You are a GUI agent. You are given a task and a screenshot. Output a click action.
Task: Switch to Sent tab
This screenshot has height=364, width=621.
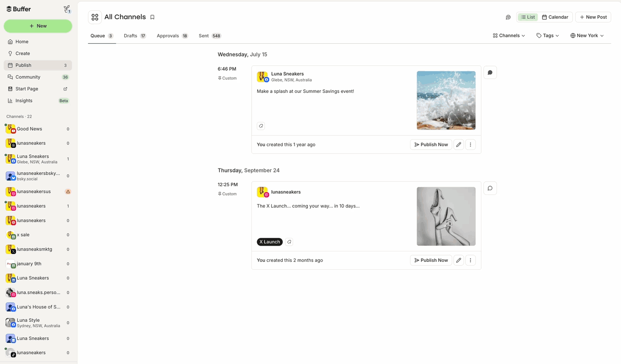click(x=210, y=36)
